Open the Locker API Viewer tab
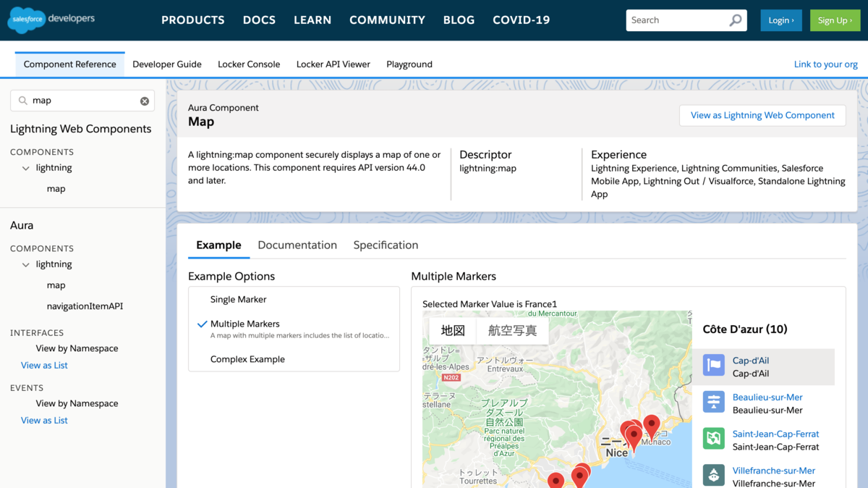This screenshot has width=868, height=488. (333, 64)
